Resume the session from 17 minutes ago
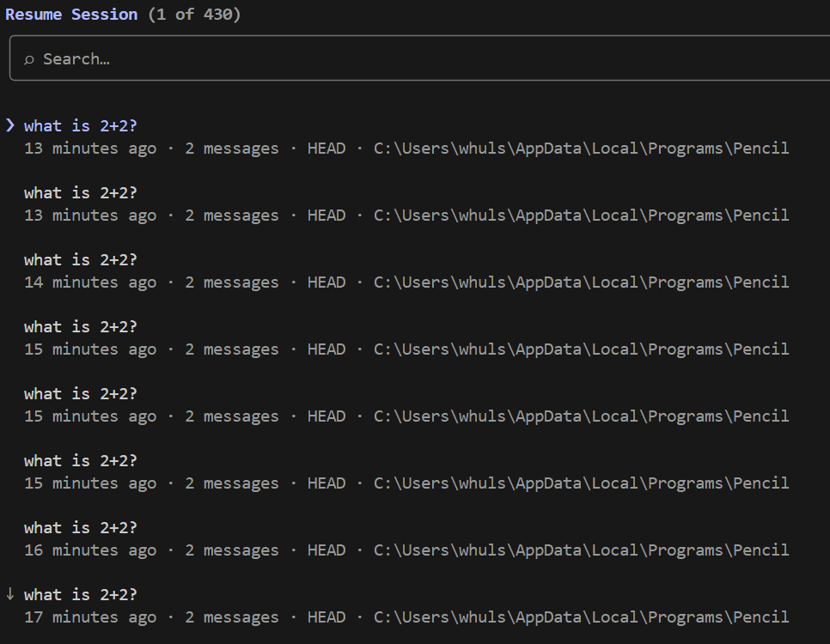Image resolution: width=830 pixels, height=644 pixels. tap(81, 595)
